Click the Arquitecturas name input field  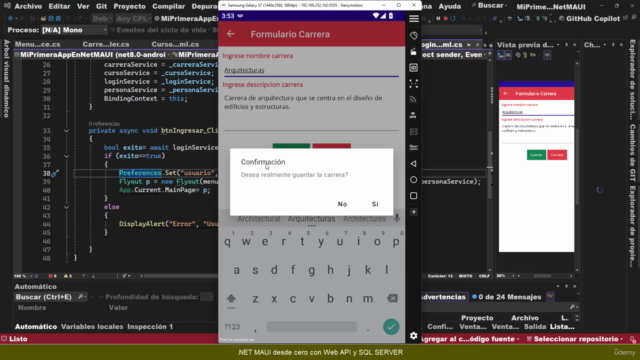(311, 70)
